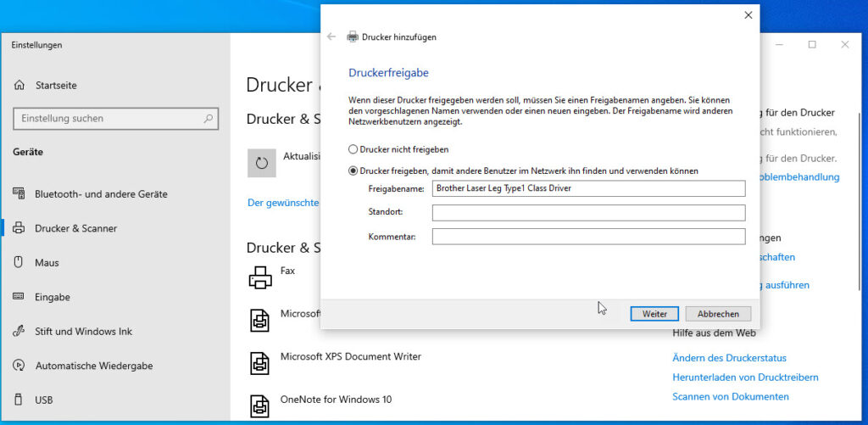Open 'Ändern des Druckerstatus' help link
This screenshot has width=868, height=425.
729,358
